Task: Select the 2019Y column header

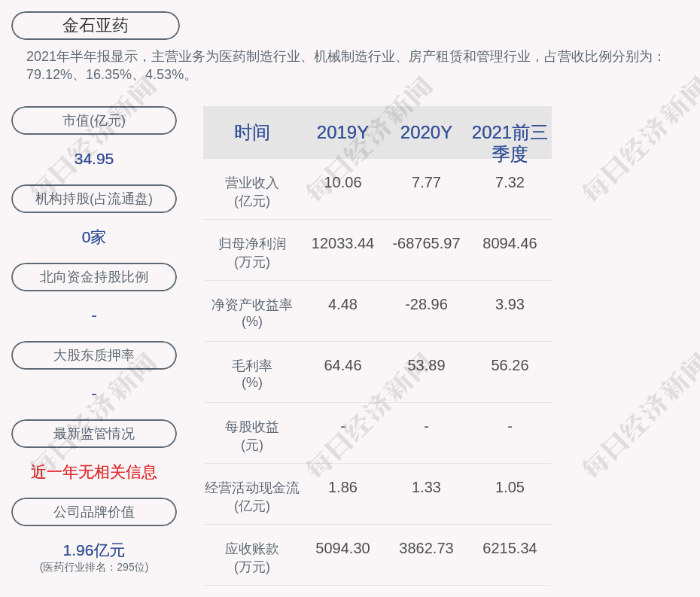Action: [342, 132]
